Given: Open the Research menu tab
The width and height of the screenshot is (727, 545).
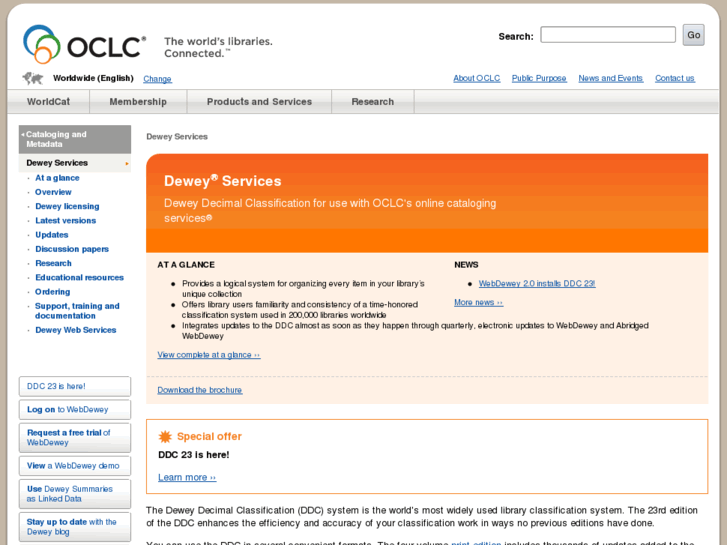Looking at the screenshot, I should tap(373, 102).
